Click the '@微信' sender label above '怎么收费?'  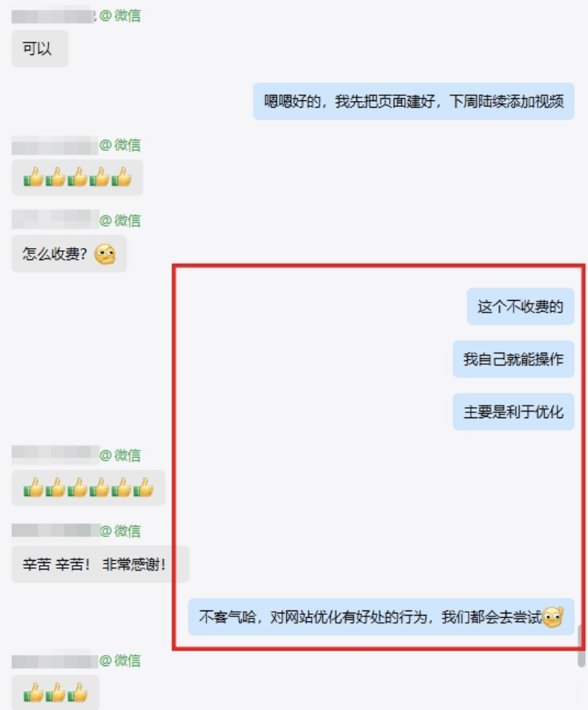pos(120,221)
